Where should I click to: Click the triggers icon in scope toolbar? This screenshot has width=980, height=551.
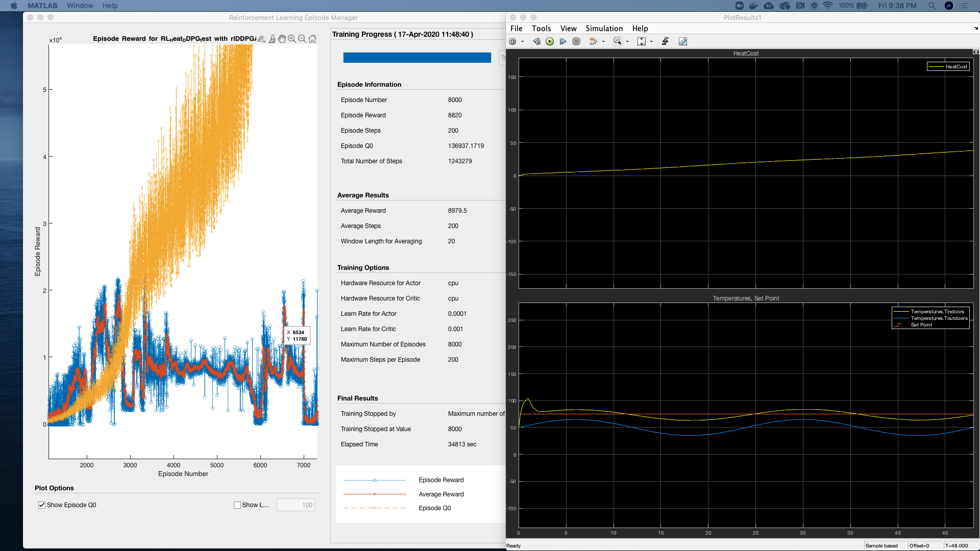[666, 41]
